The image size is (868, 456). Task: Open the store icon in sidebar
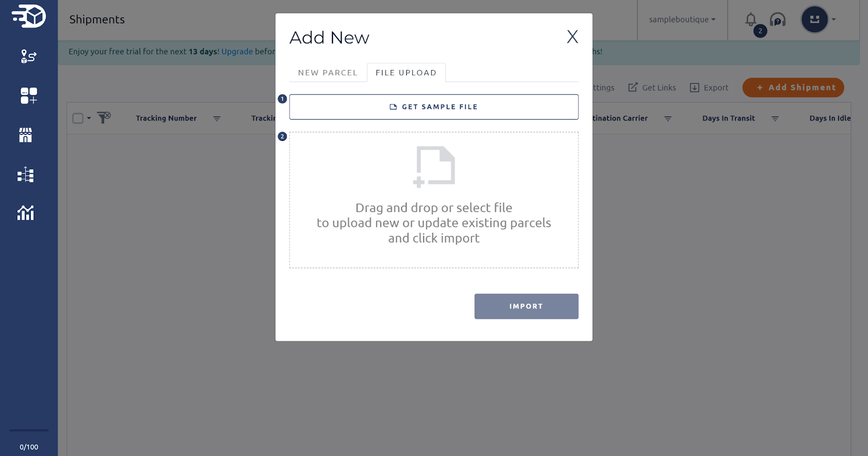25,135
